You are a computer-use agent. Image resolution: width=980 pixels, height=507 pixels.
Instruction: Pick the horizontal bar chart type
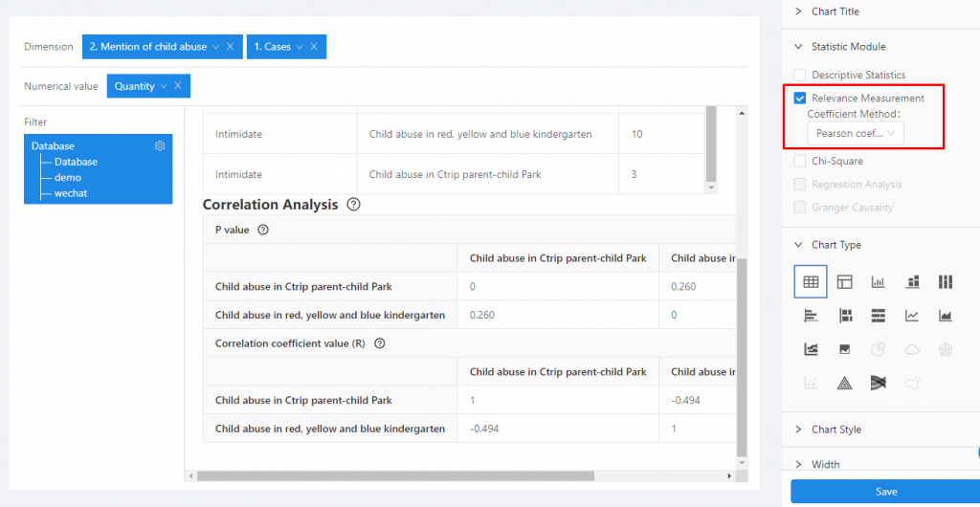[811, 316]
